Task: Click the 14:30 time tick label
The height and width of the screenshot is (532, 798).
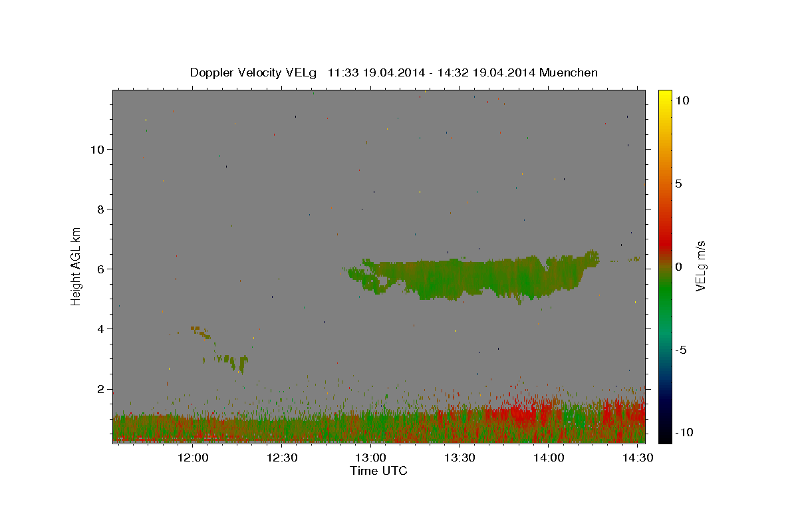Action: tap(637, 458)
